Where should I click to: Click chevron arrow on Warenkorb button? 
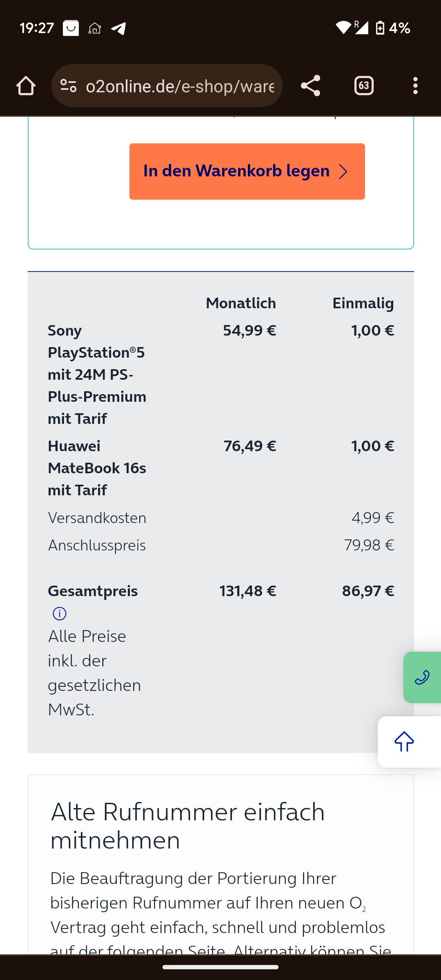[x=343, y=171]
